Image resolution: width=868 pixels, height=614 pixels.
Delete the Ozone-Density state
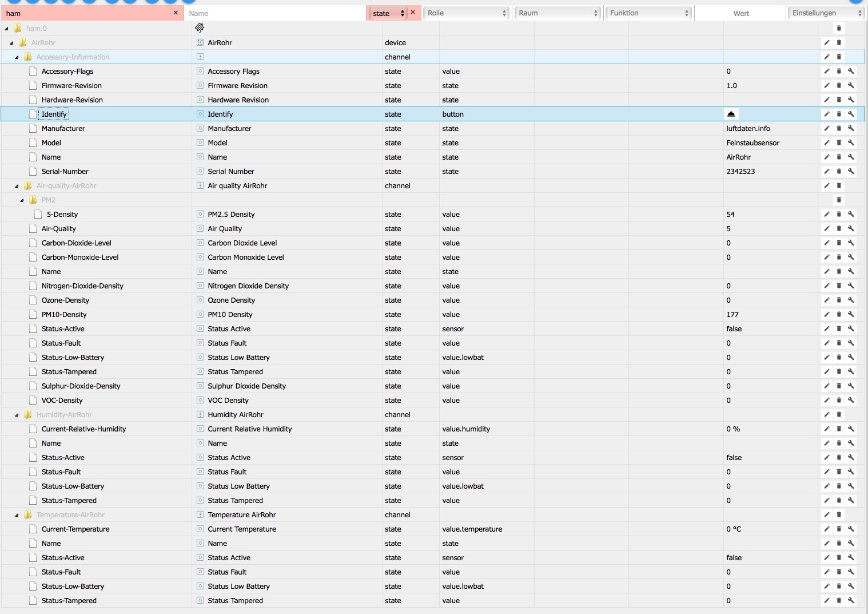coord(839,300)
